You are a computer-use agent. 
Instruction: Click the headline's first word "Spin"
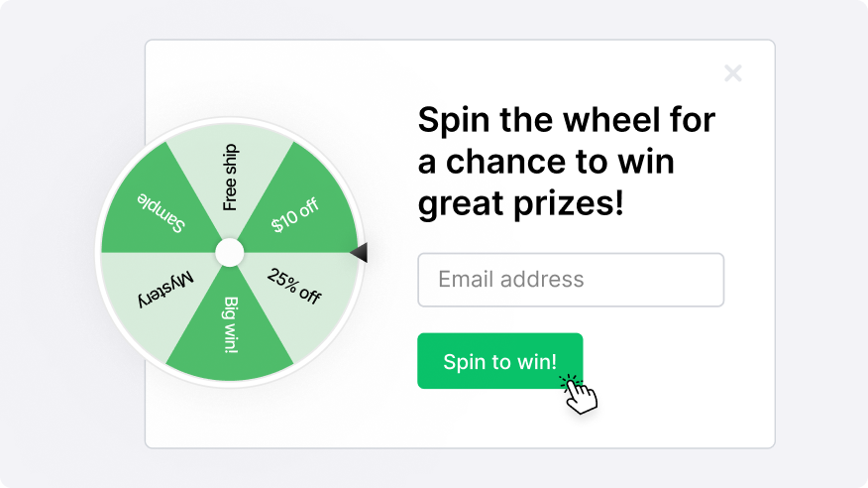point(454,121)
